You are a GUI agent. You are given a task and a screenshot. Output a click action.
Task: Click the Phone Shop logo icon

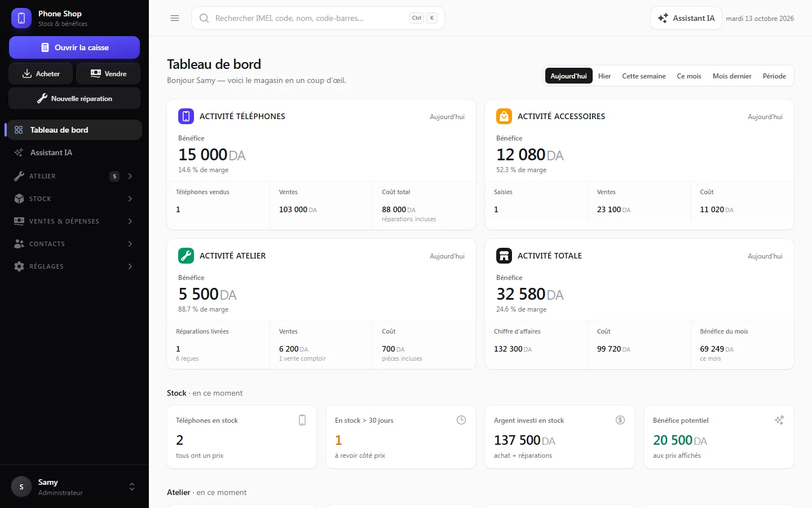pos(21,18)
